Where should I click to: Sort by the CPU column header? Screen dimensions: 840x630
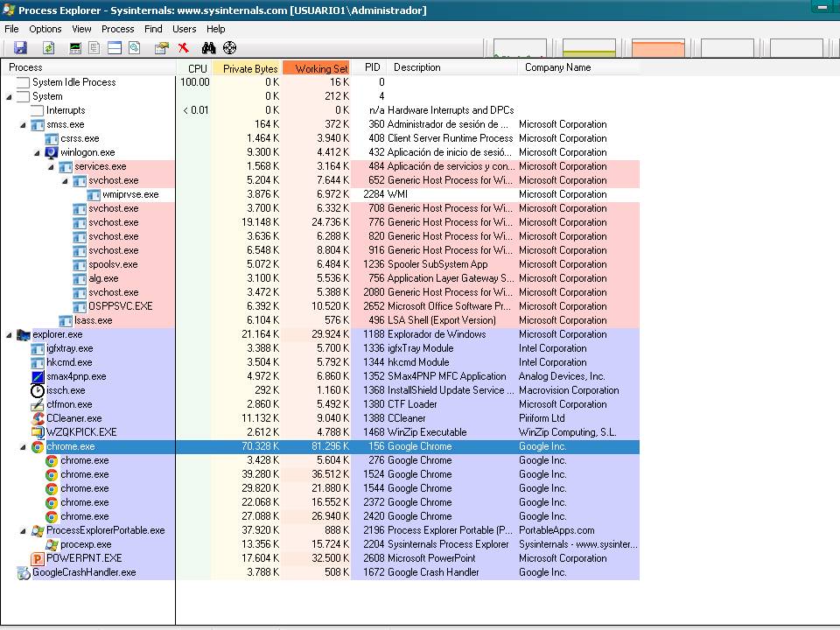click(194, 68)
